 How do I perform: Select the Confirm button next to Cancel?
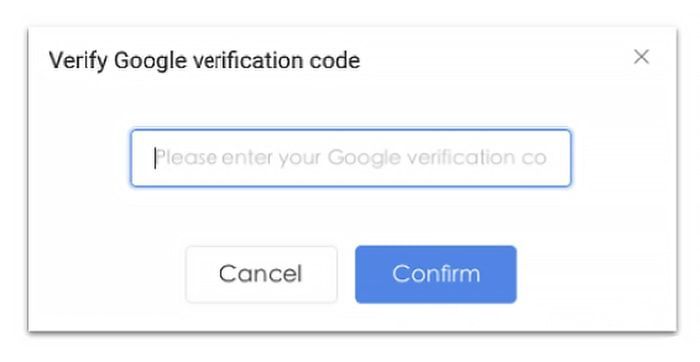(x=436, y=274)
